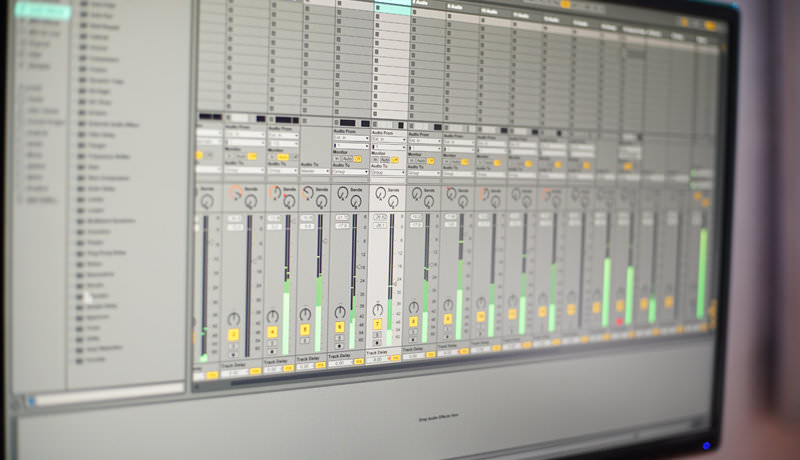
Task: Set track 7 Monitor to In
Action: 376,160
